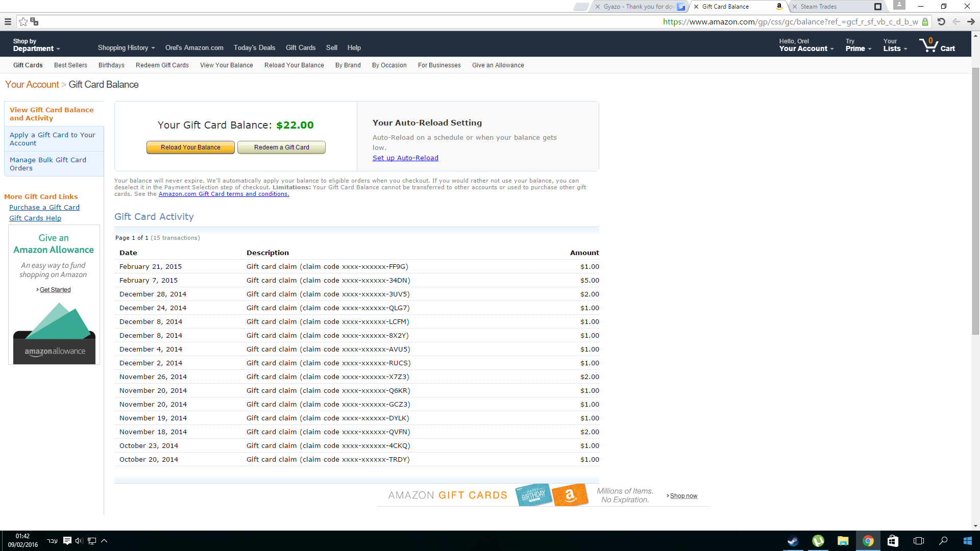Open the Windows Store taskbar icon
This screenshot has height=551, width=980.
893,541
